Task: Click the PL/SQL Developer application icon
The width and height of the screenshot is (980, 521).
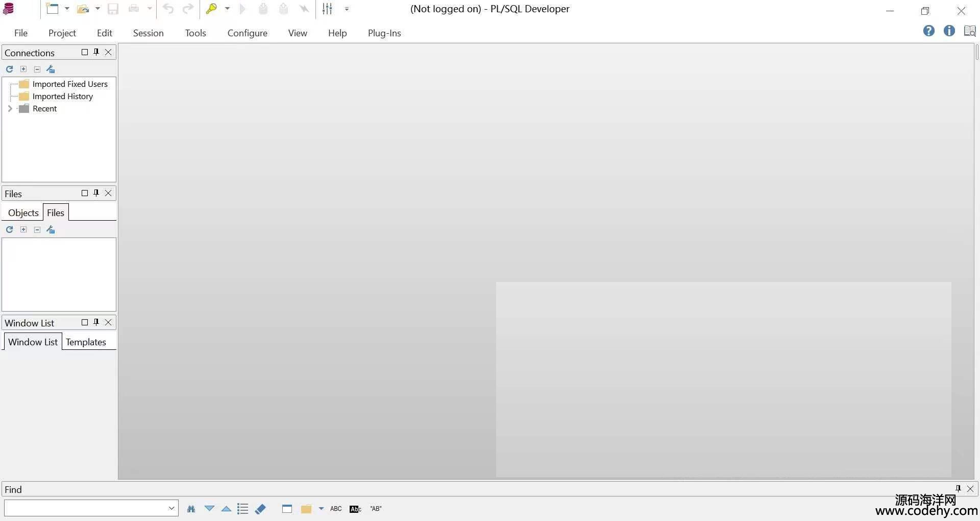Action: point(9,9)
